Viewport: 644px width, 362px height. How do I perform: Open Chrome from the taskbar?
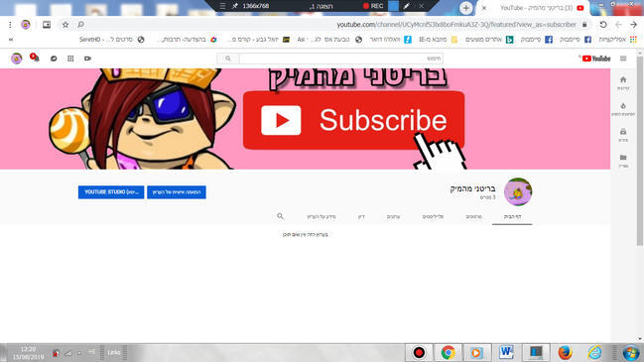[449, 352]
